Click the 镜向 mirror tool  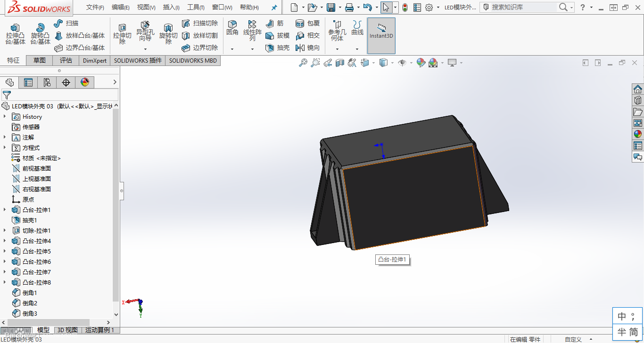coord(308,48)
